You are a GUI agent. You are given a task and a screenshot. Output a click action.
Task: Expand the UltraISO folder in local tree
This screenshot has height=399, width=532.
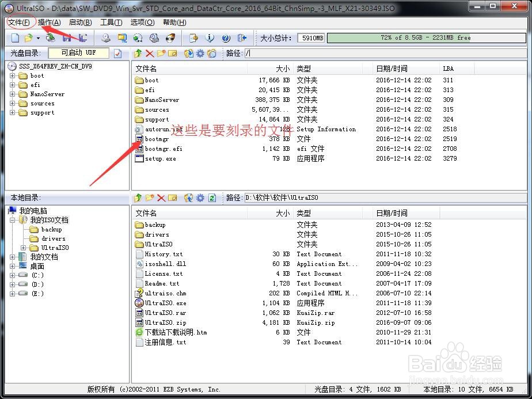24,248
